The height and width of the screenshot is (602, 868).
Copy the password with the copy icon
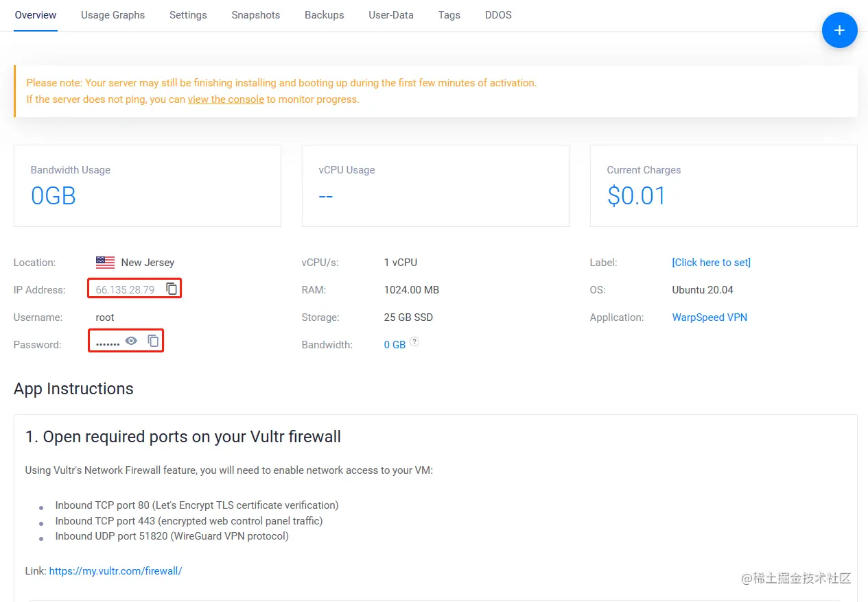[154, 341]
